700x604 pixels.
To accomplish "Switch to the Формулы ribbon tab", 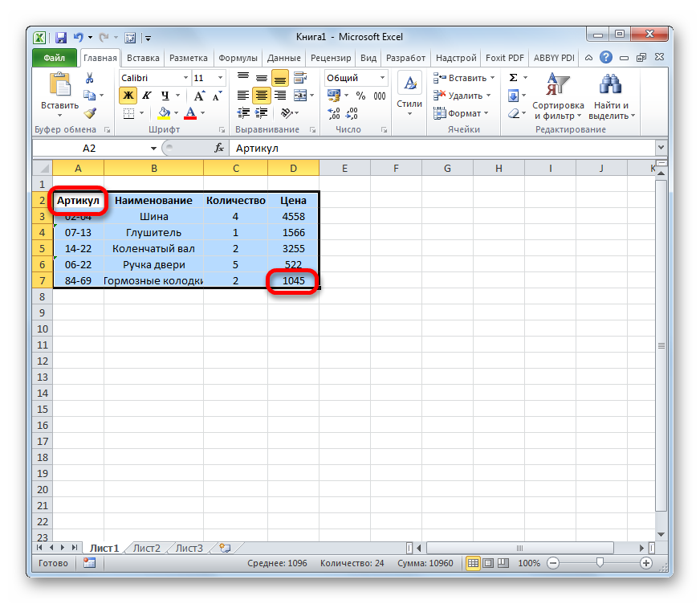I will click(238, 58).
